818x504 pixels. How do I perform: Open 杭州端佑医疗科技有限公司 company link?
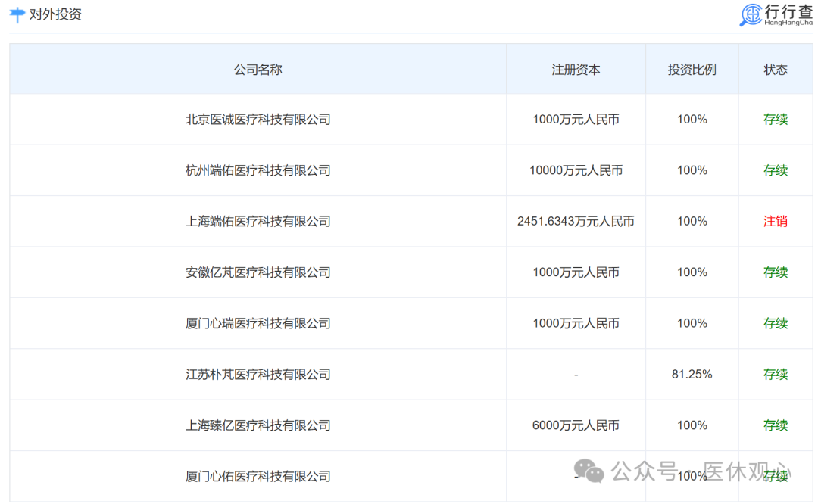[x=258, y=170]
